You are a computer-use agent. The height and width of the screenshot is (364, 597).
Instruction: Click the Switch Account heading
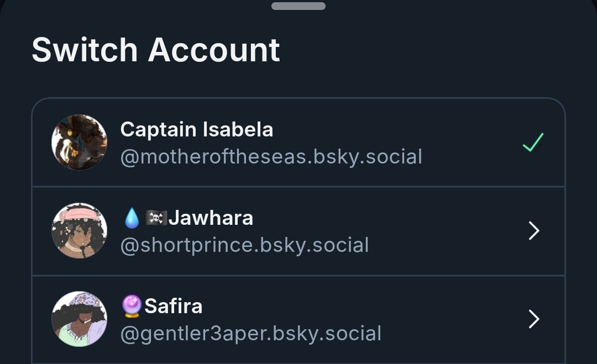(x=156, y=50)
